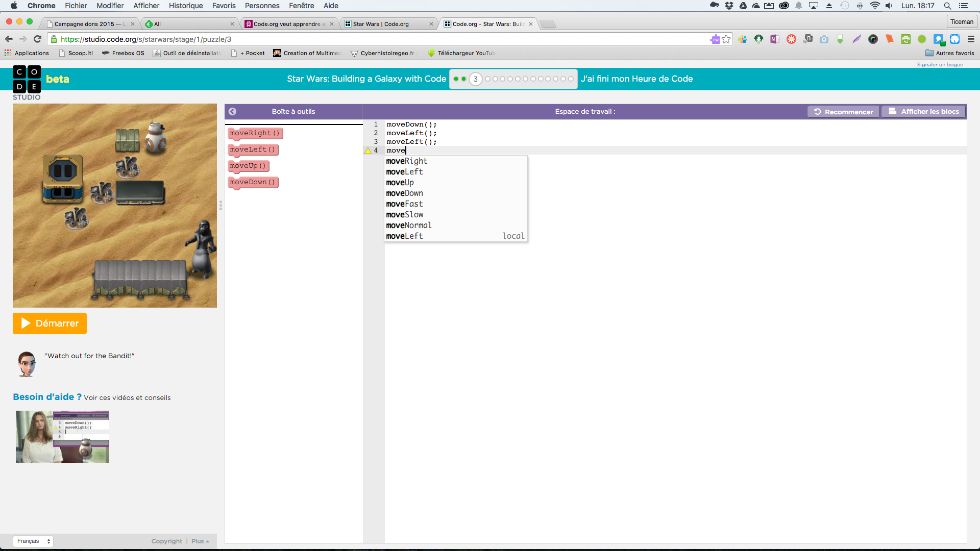Click Recommencer button

click(843, 112)
